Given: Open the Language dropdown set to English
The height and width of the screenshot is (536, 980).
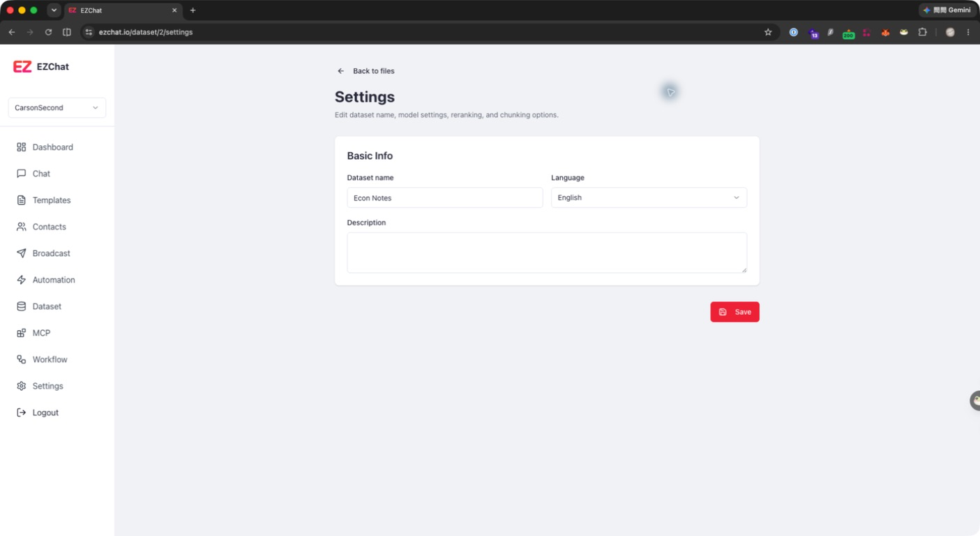Looking at the screenshot, I should tap(649, 198).
